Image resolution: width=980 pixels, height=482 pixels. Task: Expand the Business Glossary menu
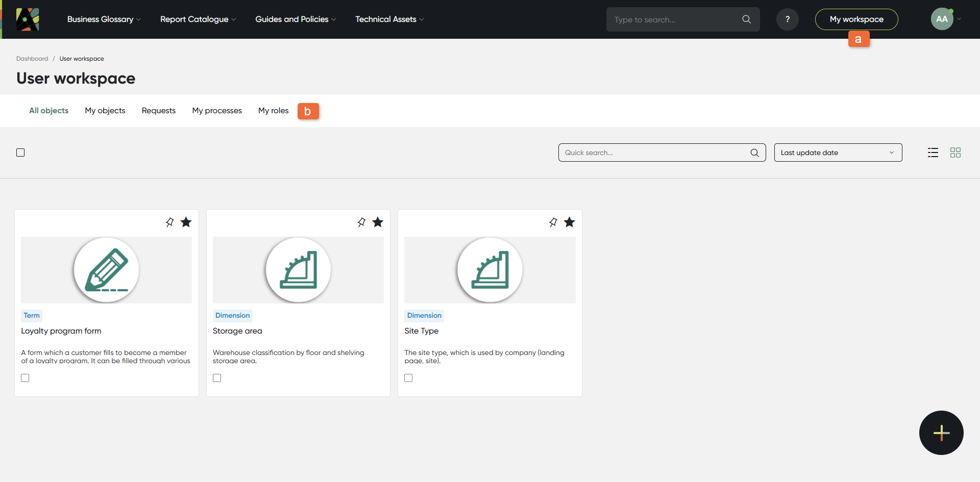point(104,19)
